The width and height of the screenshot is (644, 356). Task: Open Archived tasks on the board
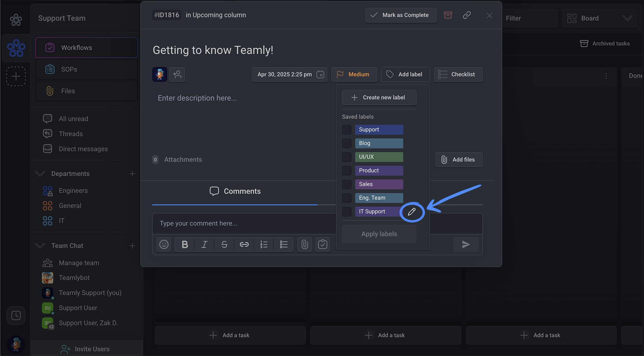click(605, 44)
